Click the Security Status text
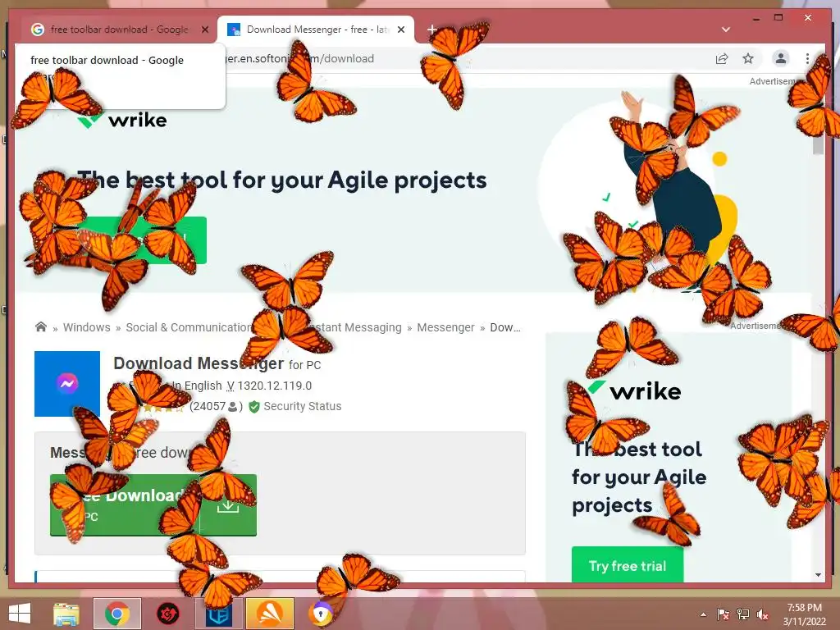The image size is (840, 630). click(x=302, y=406)
